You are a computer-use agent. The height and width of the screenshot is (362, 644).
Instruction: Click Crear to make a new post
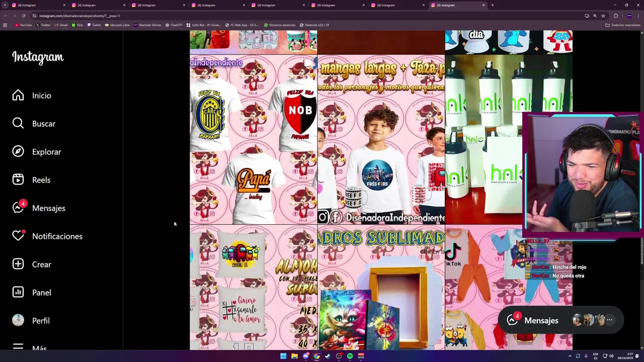[32, 264]
